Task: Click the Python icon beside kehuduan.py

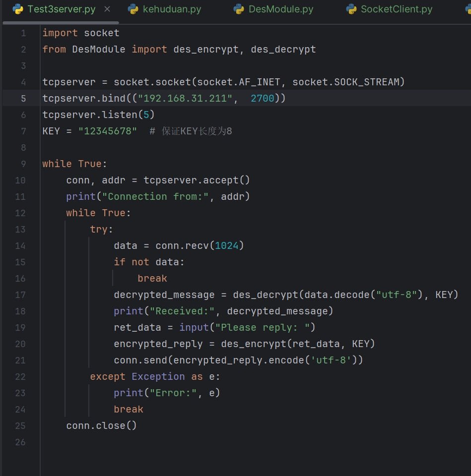Action: pos(133,9)
